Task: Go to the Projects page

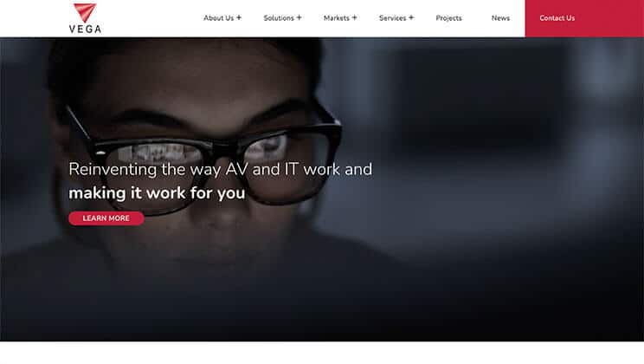Action: click(448, 18)
